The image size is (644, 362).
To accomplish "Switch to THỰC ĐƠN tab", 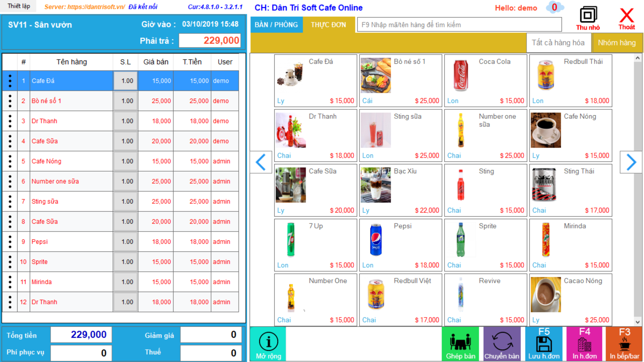I will click(x=328, y=25).
